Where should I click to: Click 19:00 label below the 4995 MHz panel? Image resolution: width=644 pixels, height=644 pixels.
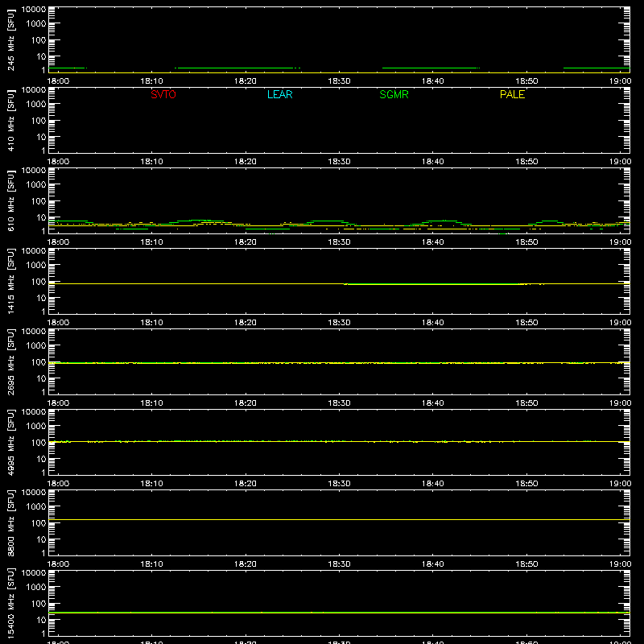[620, 484]
